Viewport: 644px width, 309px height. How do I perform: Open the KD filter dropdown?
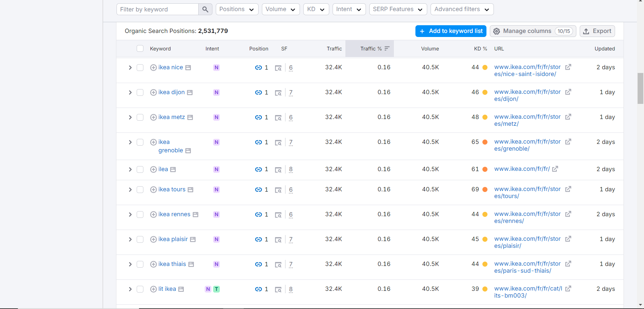coord(316,9)
